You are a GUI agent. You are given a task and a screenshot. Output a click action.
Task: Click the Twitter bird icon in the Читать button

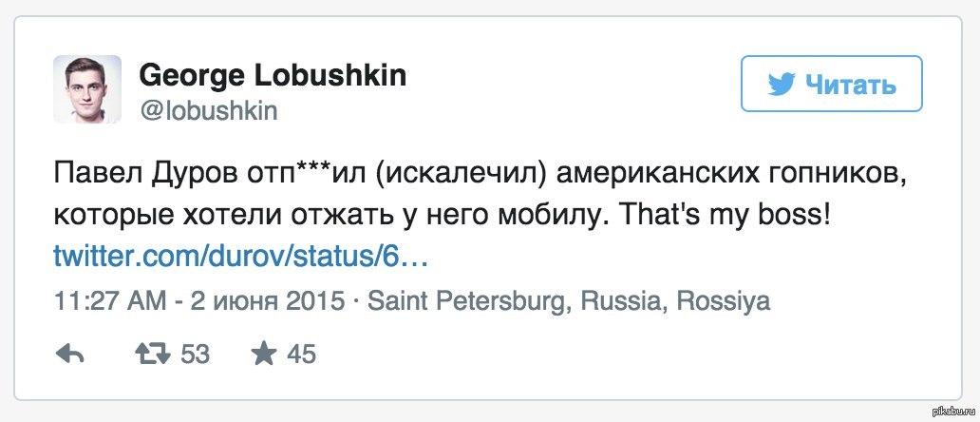[x=781, y=85]
